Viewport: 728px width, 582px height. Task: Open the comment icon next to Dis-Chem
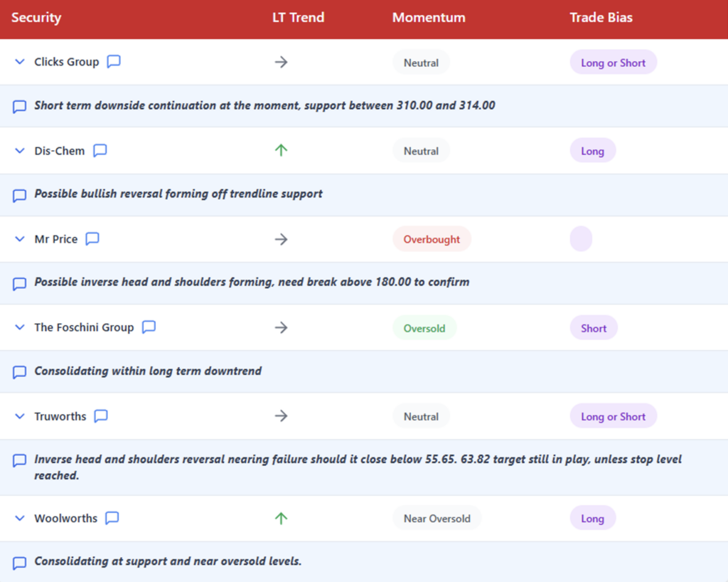point(100,151)
